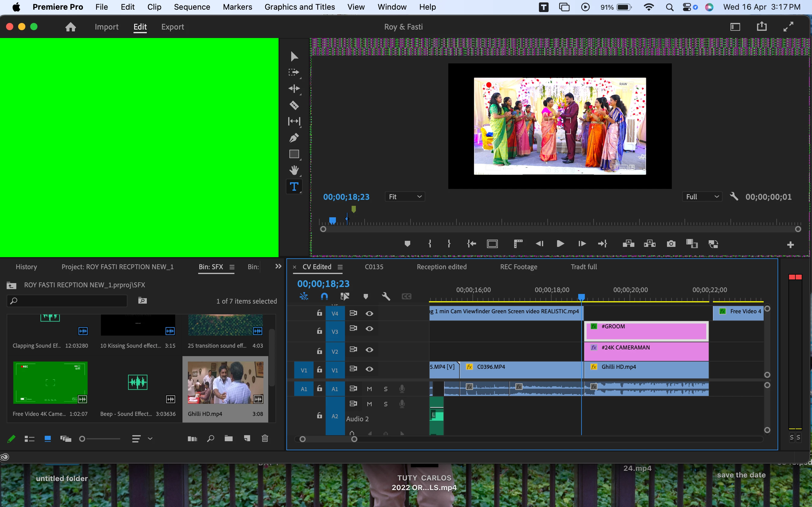Toggle Snap in Timeline magnet icon
Screen dimensions: 812x507
coord(324,296)
